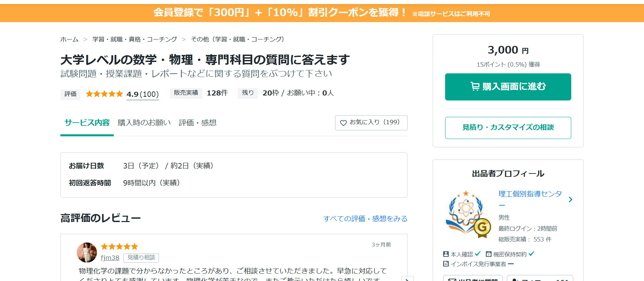Click the cart icon on purchase button
The width and height of the screenshot is (644, 281).
pyautogui.click(x=475, y=86)
